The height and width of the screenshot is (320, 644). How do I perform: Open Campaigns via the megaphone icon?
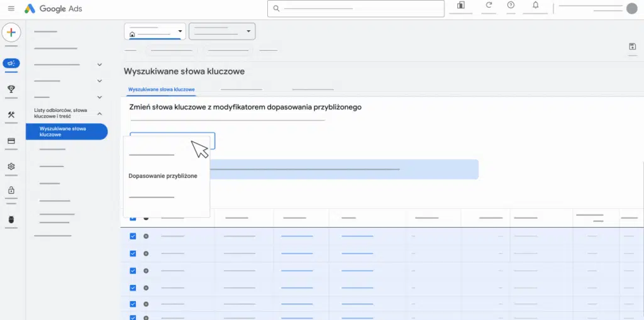pyautogui.click(x=11, y=63)
